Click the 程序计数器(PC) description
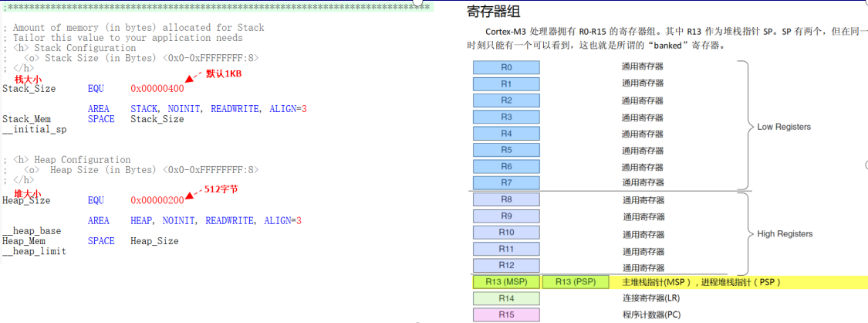The width and height of the screenshot is (868, 323). (652, 314)
